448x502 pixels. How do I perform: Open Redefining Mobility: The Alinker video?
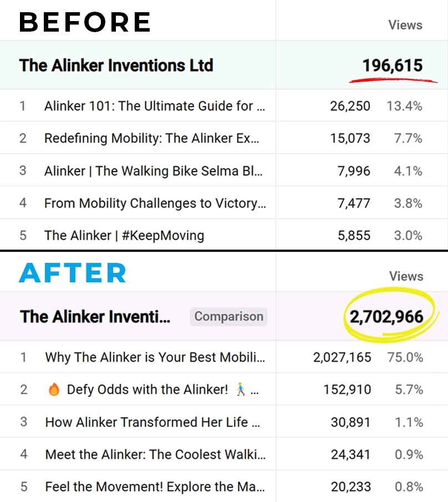click(x=152, y=138)
